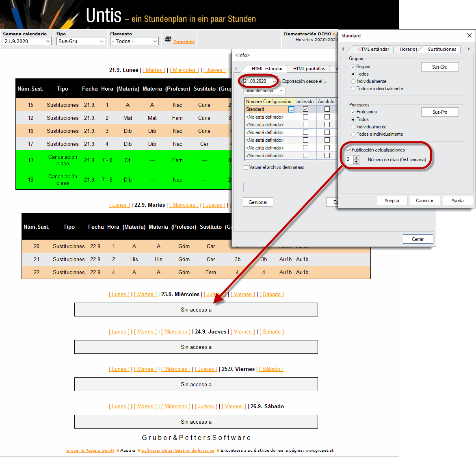Select Todos radio under Profesores
This screenshot has height=457, width=476.
tap(353, 120)
